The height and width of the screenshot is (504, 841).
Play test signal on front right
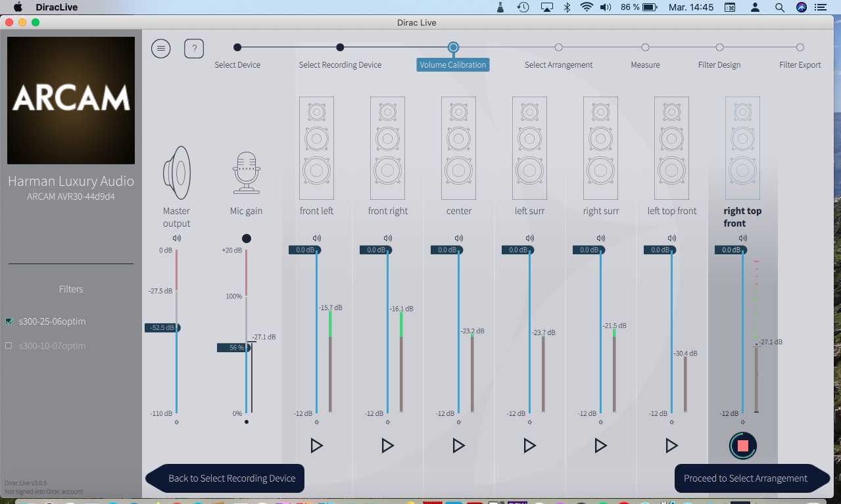(x=387, y=446)
